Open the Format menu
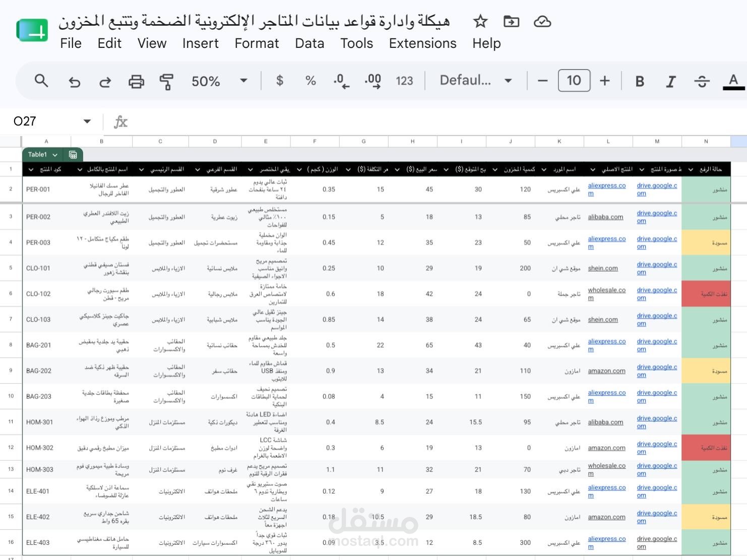This screenshot has width=747, height=560. (x=257, y=43)
